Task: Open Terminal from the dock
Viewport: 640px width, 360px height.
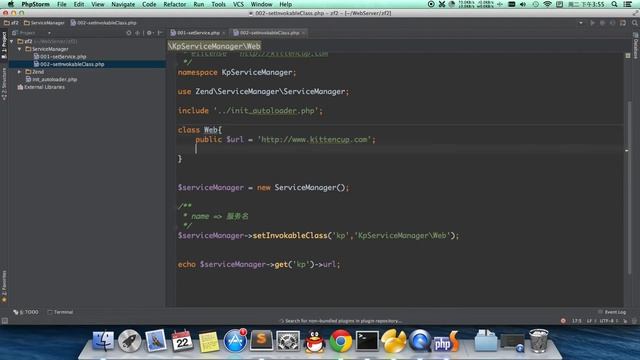Action: (x=367, y=341)
